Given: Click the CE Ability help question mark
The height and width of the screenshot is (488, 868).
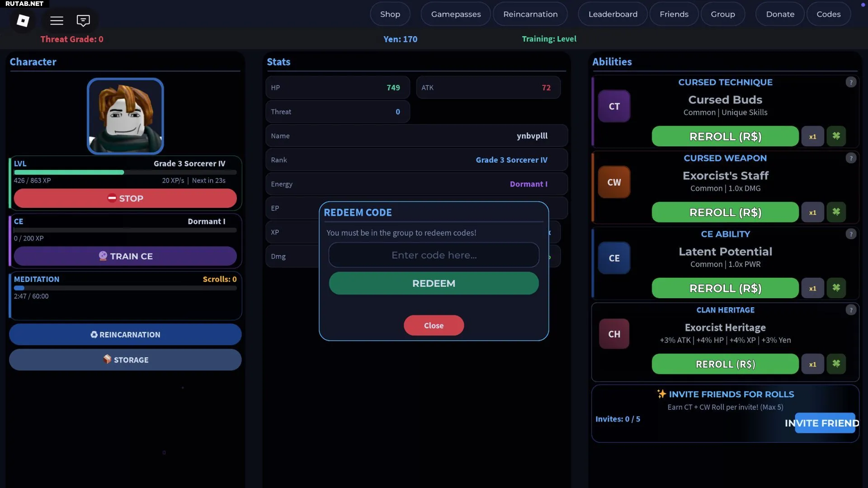Looking at the screenshot, I should click(x=851, y=234).
